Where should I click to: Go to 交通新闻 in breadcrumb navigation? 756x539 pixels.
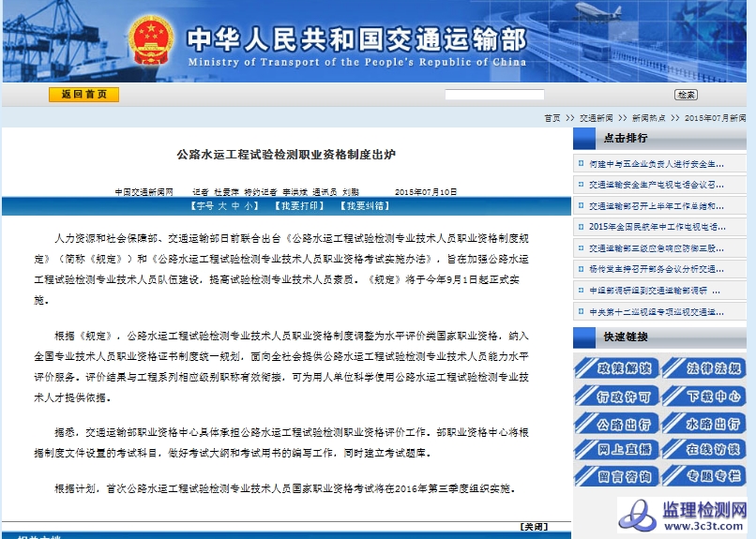(x=596, y=118)
